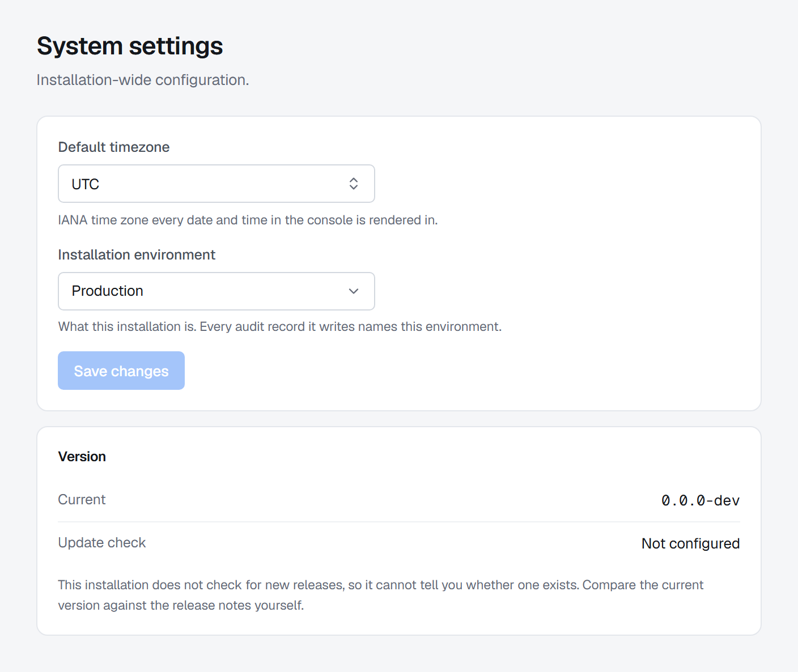Click the Default timezone label
This screenshot has width=798, height=672.
tap(114, 147)
